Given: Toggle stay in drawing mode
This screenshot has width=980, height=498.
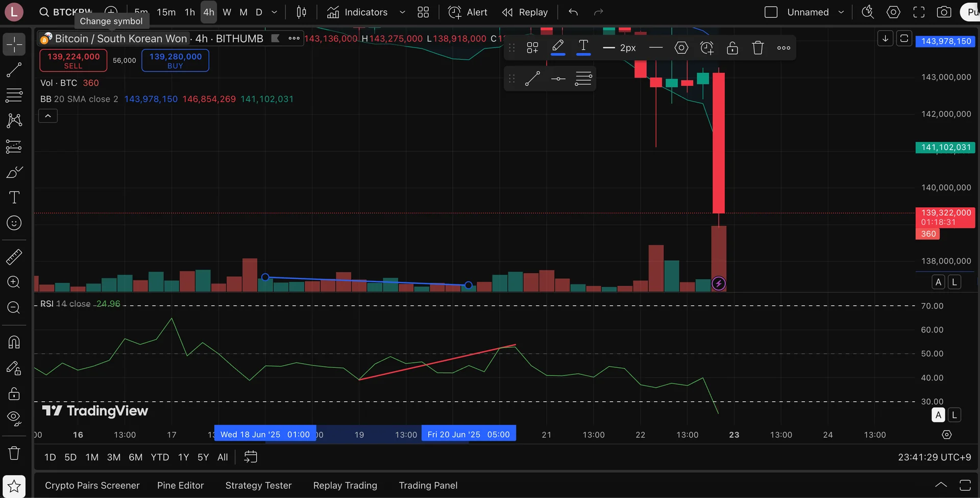Looking at the screenshot, I should (14, 368).
